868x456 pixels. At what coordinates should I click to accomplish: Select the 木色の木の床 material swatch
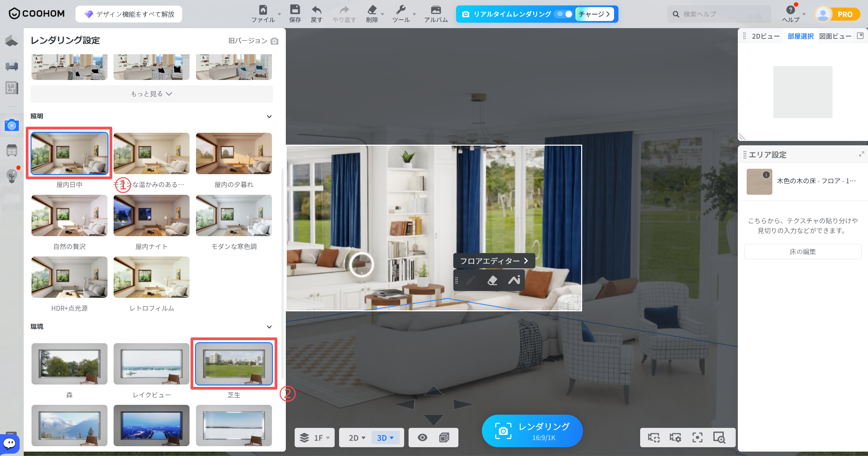coord(759,182)
